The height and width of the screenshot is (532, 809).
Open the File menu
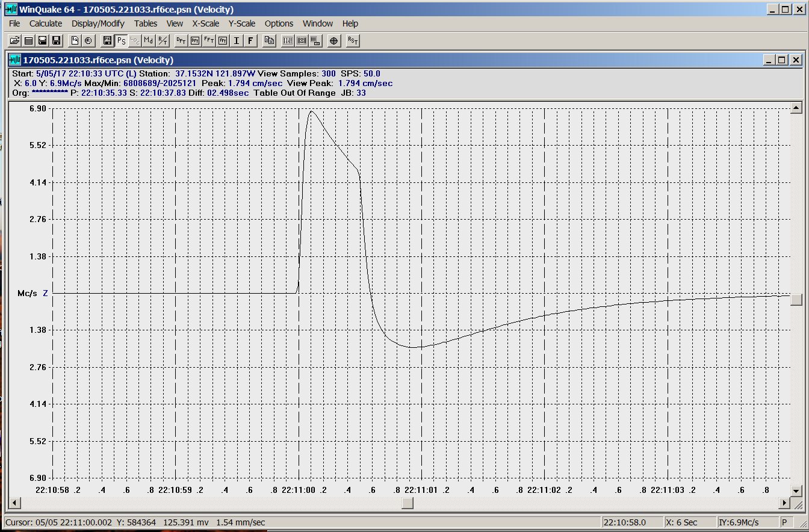(x=14, y=23)
